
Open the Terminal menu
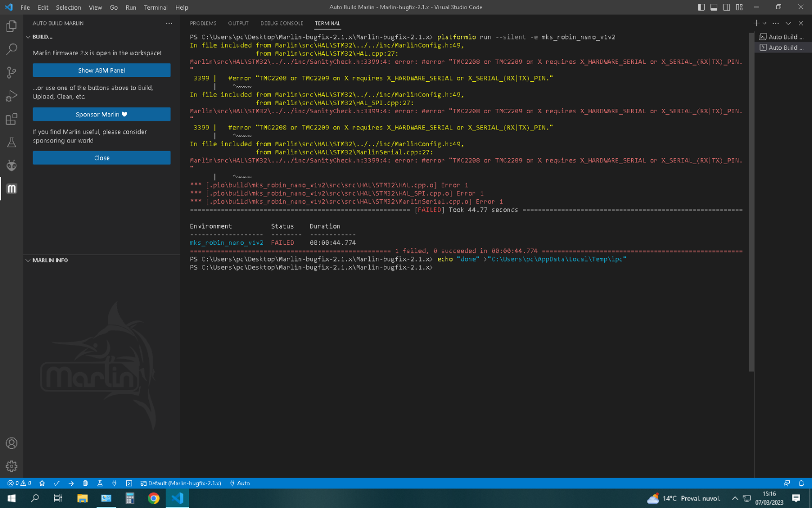(155, 8)
